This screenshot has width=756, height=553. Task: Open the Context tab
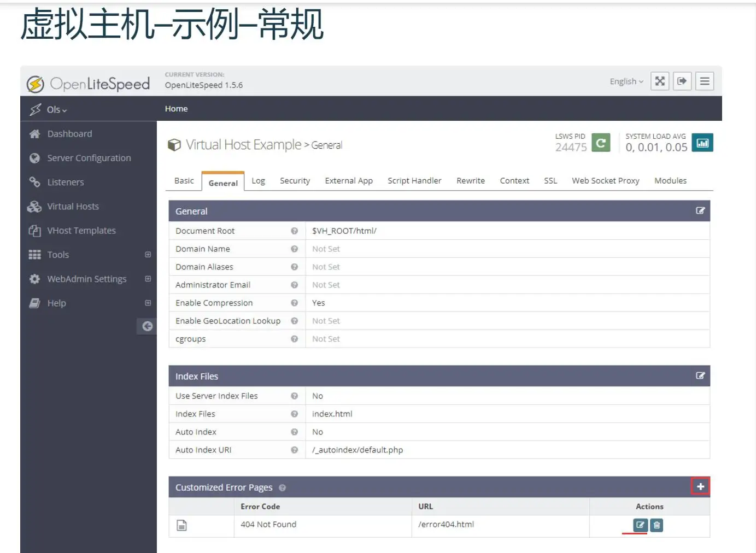[514, 181]
